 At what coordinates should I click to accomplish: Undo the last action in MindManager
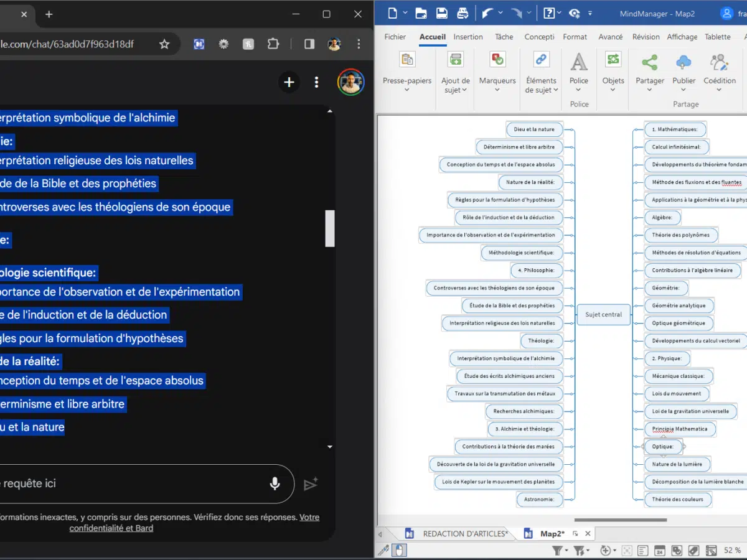tap(487, 13)
